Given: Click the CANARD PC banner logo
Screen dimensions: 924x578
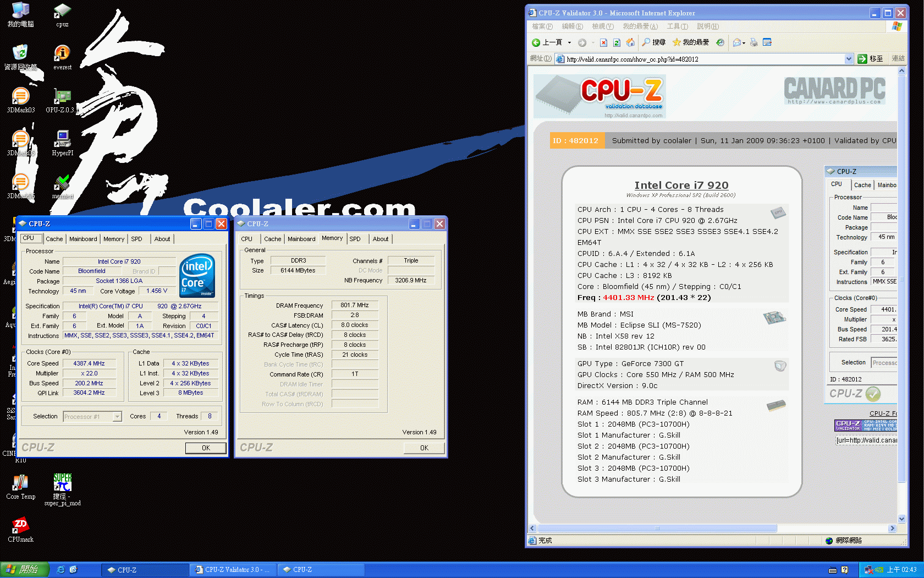Looking at the screenshot, I should tap(834, 91).
